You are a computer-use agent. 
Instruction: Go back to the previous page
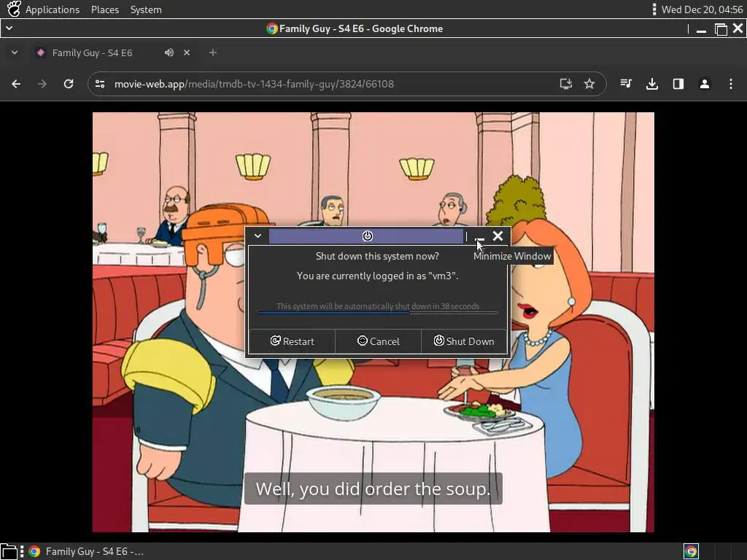pyautogui.click(x=16, y=85)
